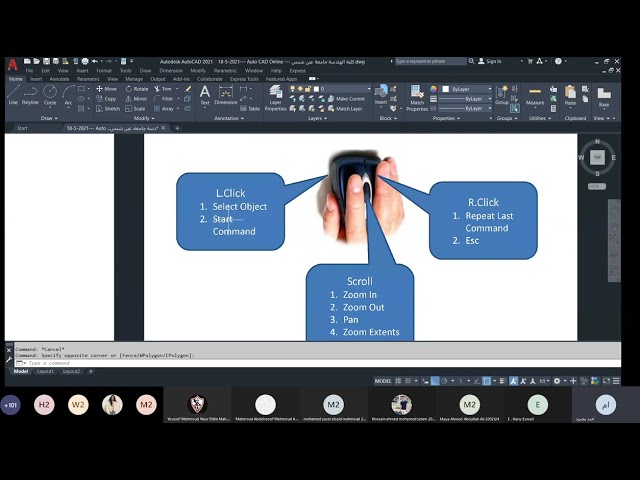Click the Array tool

(x=164, y=109)
